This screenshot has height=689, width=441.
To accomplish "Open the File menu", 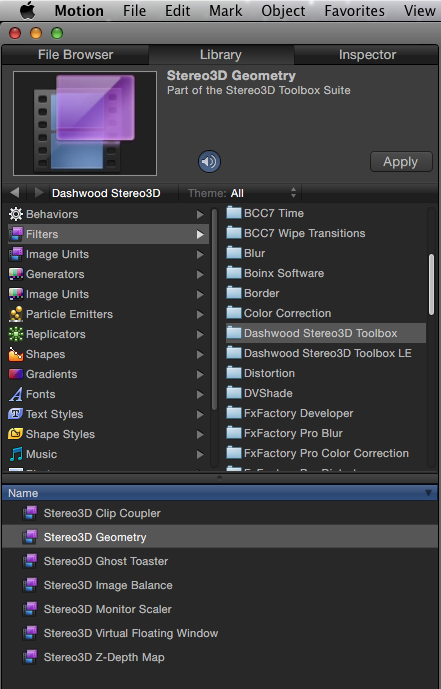I will pos(134,10).
